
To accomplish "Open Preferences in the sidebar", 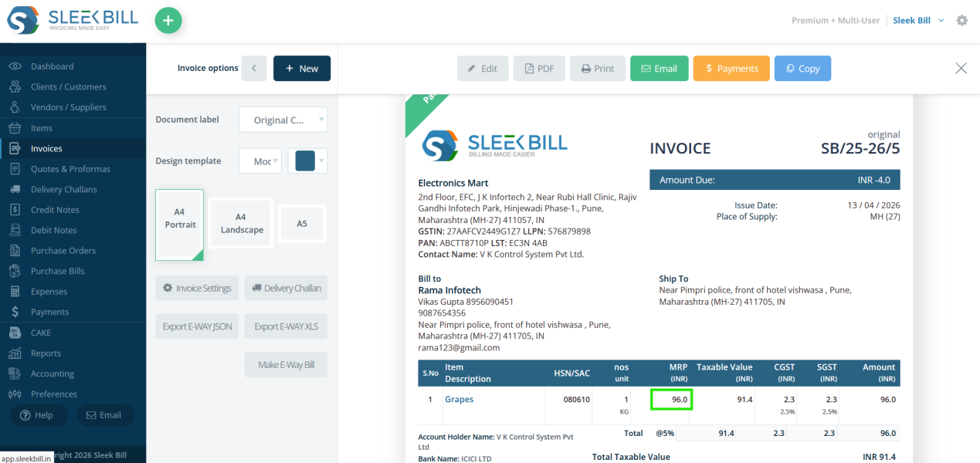I will click(x=54, y=394).
